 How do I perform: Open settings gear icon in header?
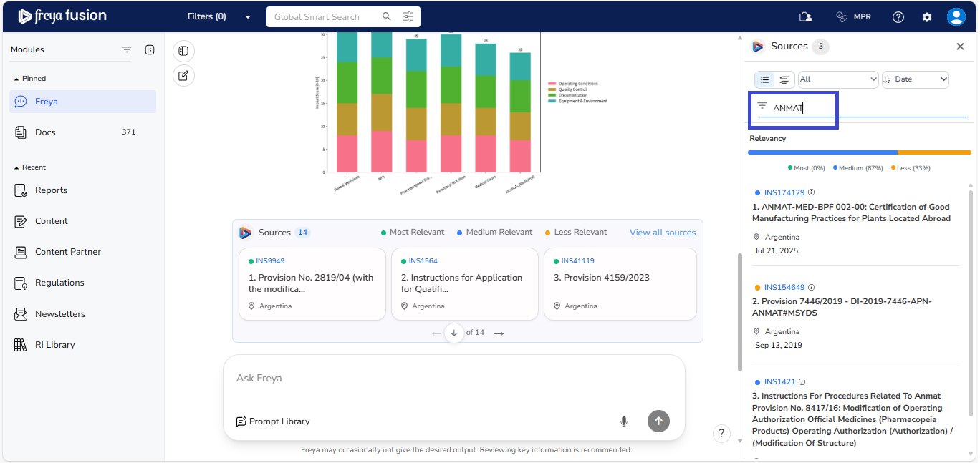click(x=927, y=16)
